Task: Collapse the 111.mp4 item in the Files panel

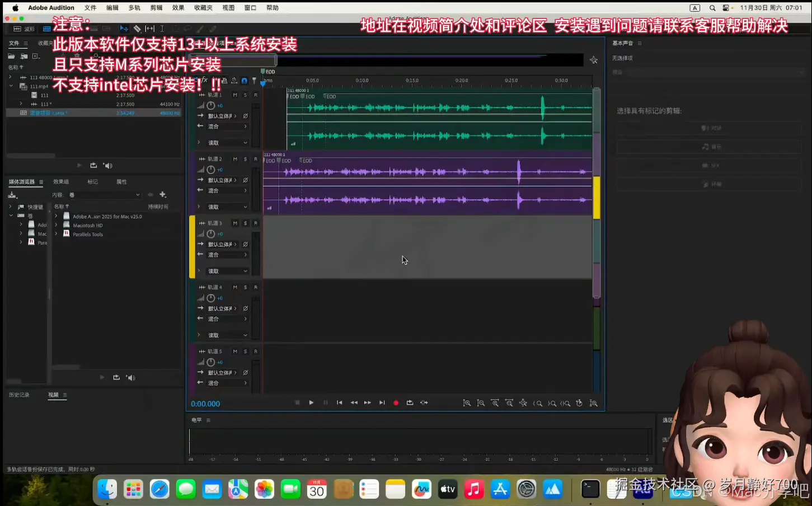Action: (x=11, y=86)
